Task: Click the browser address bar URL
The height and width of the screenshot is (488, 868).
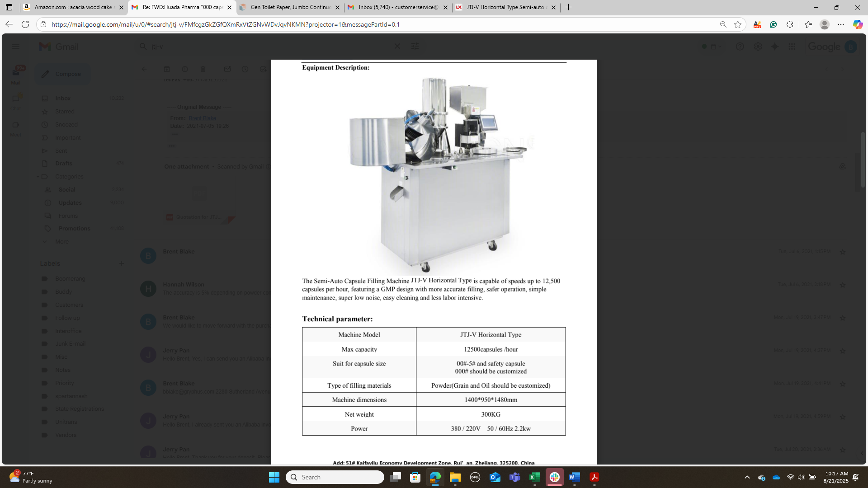Action: 226,24
